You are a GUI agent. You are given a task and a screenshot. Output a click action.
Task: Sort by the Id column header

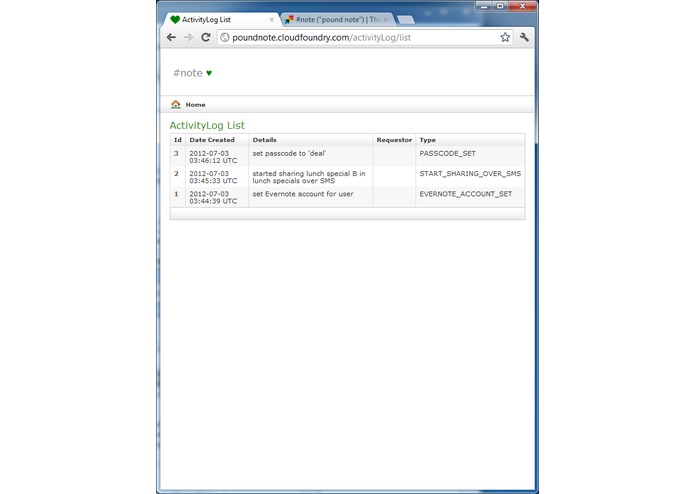tap(178, 140)
